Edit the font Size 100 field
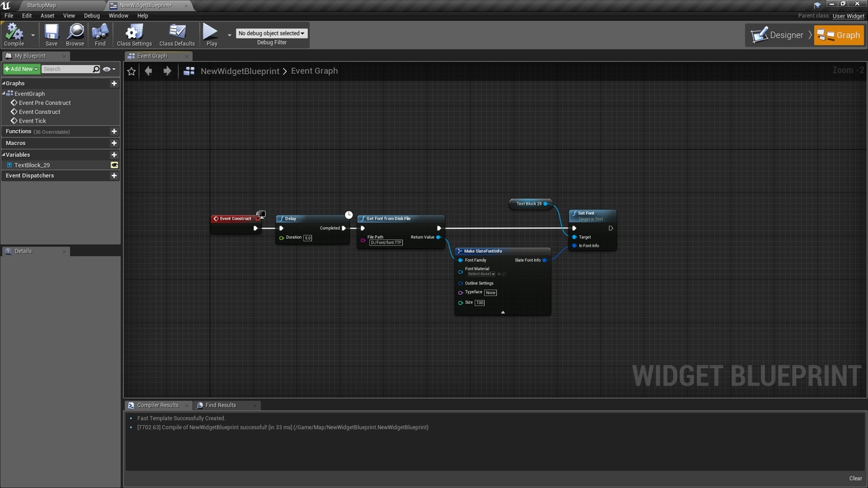The image size is (868, 488). (479, 302)
